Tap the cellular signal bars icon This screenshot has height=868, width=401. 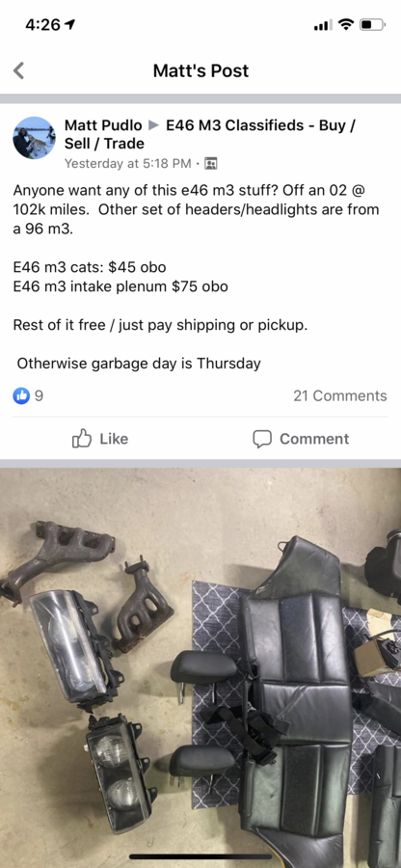pos(323,25)
